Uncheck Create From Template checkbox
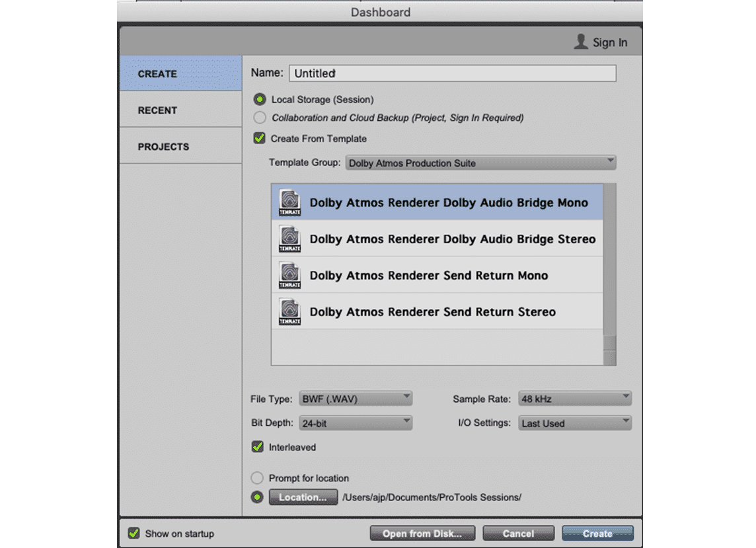This screenshot has width=756, height=548. pyautogui.click(x=260, y=139)
